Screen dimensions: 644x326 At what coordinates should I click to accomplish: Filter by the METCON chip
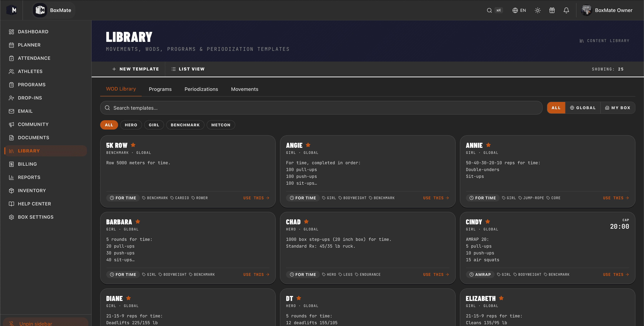click(221, 125)
